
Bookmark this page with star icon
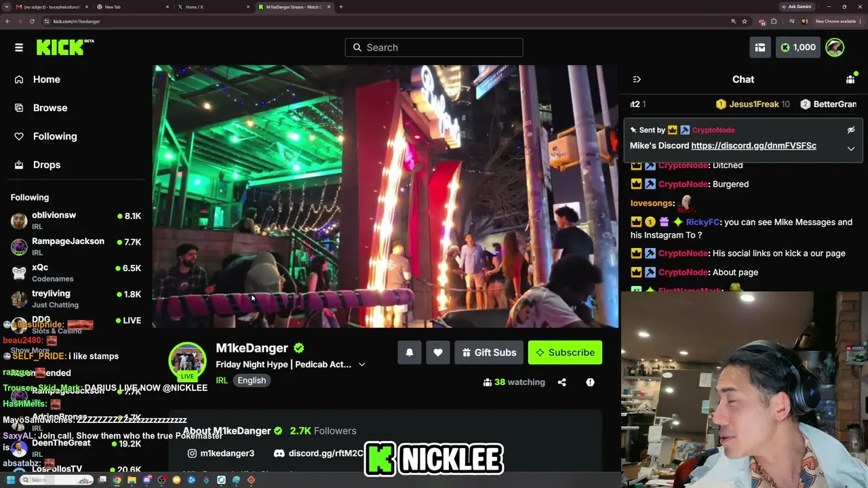[745, 21]
